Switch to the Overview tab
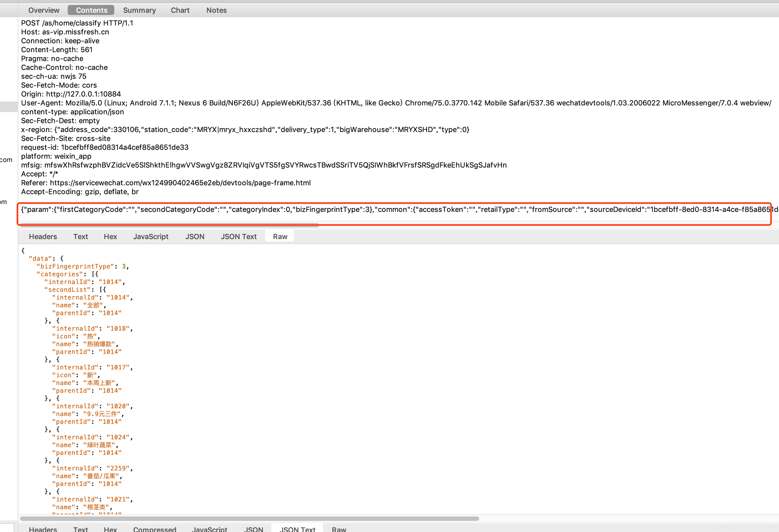 click(44, 10)
